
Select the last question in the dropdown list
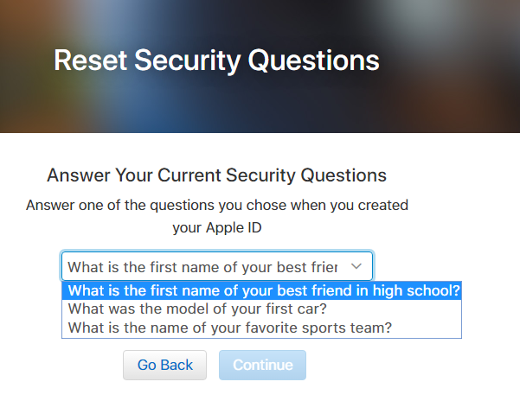click(x=229, y=328)
